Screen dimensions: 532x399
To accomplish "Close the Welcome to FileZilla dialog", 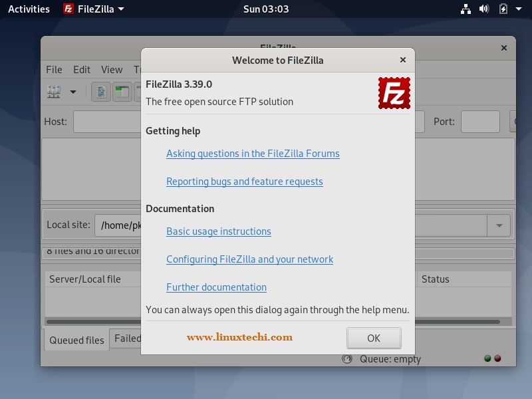I will tap(403, 60).
